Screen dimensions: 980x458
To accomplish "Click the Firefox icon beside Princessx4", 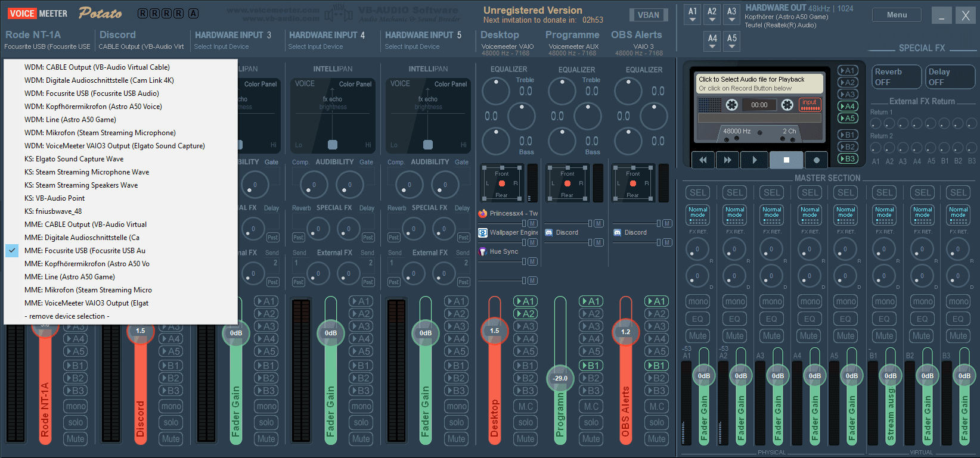I will point(483,213).
